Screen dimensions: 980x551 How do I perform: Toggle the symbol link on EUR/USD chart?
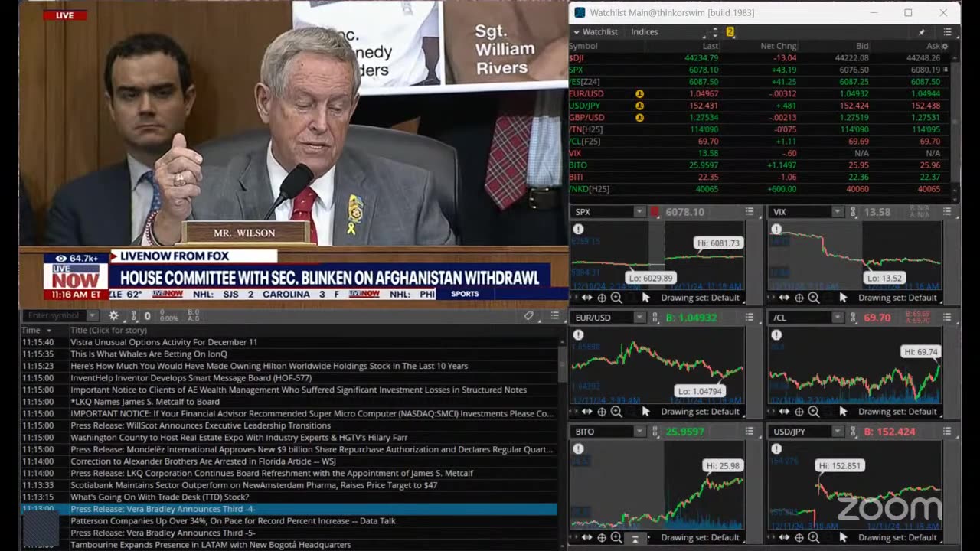click(655, 318)
